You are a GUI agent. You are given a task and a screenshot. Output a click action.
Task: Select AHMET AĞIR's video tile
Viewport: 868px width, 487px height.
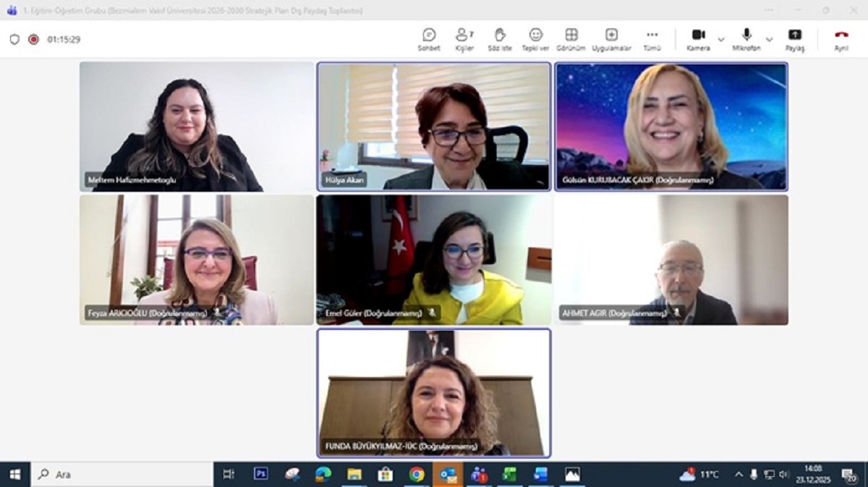click(x=671, y=259)
